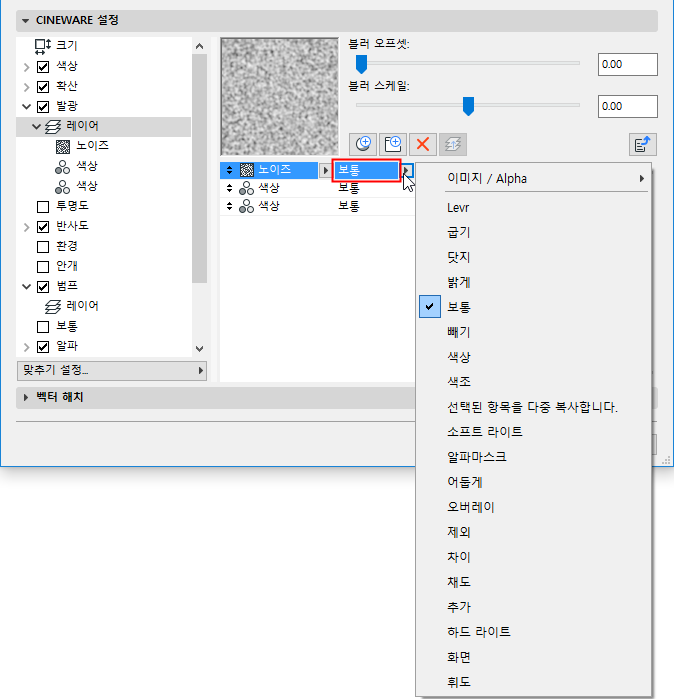The image size is (674, 699).
Task: Choose 하드 라이트 in the menu
Action: pyautogui.click(x=533, y=632)
